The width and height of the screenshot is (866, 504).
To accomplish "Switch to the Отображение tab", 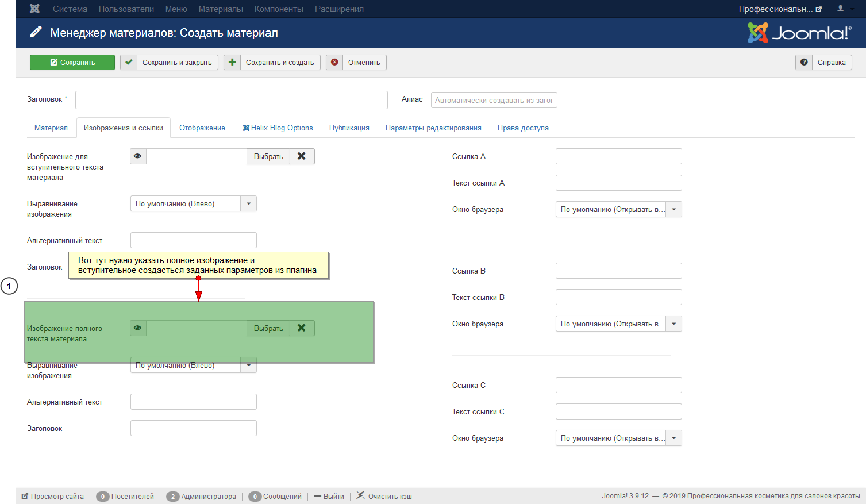I will [x=202, y=128].
